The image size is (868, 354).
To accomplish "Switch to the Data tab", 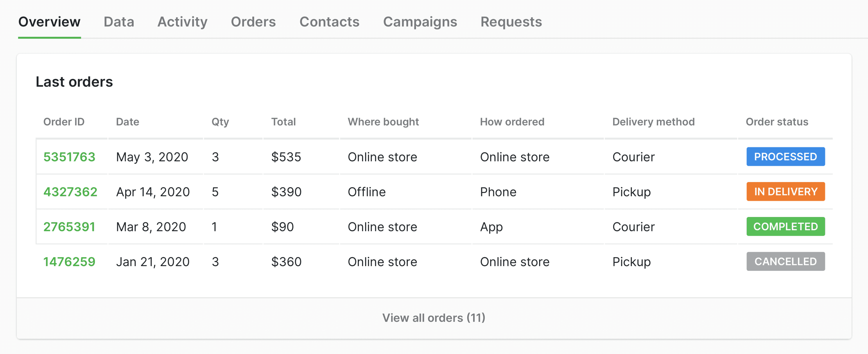I will click(x=119, y=22).
